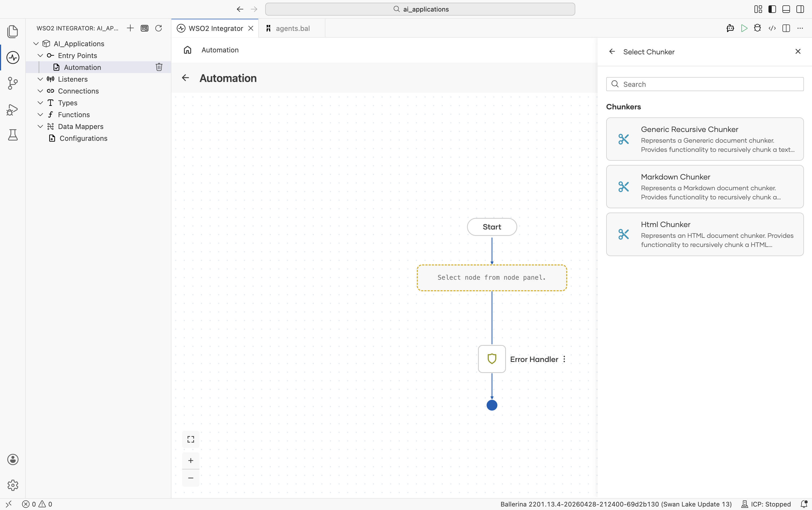Click the Automation breadcrumb link

click(x=220, y=50)
